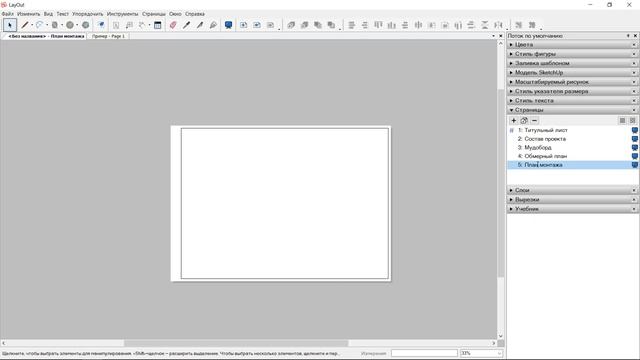The image size is (640, 360).
Task: Go to the previous page icon
Action: coord(257,25)
